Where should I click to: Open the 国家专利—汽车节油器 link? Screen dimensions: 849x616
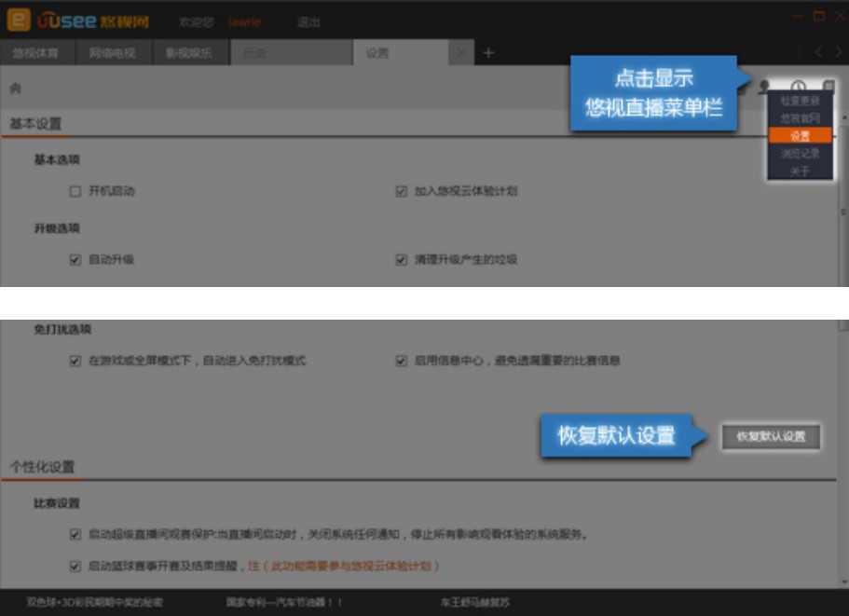[283, 602]
